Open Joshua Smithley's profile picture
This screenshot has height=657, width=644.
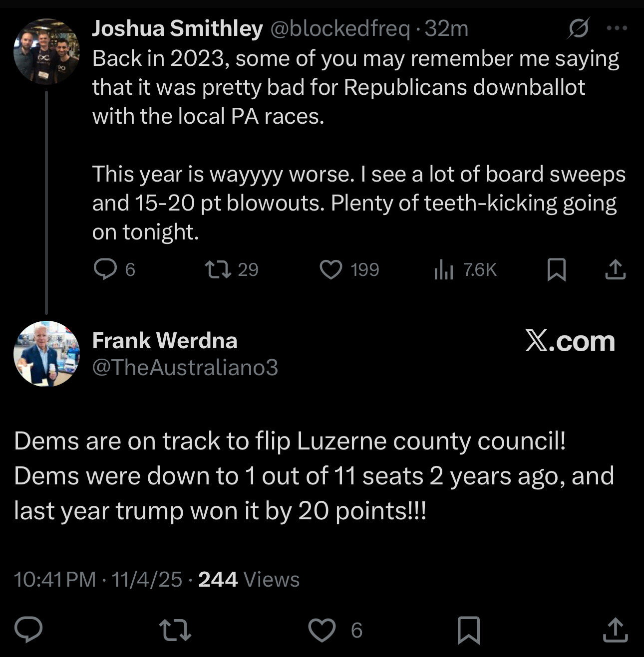[46, 51]
